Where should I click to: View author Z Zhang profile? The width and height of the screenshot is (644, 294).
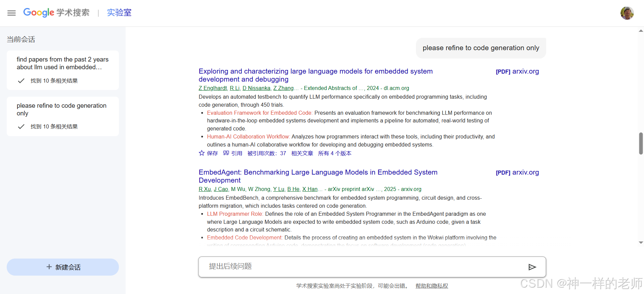tap(283, 88)
